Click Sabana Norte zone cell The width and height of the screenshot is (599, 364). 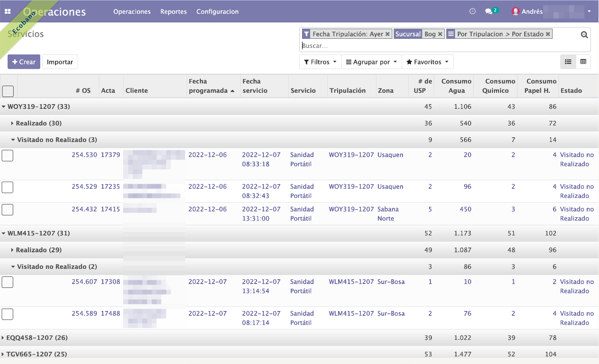(388, 214)
